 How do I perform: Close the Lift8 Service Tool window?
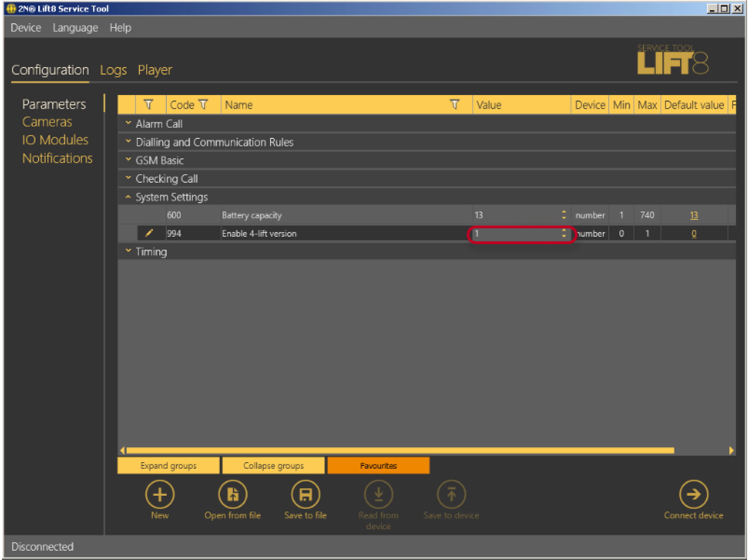[737, 8]
